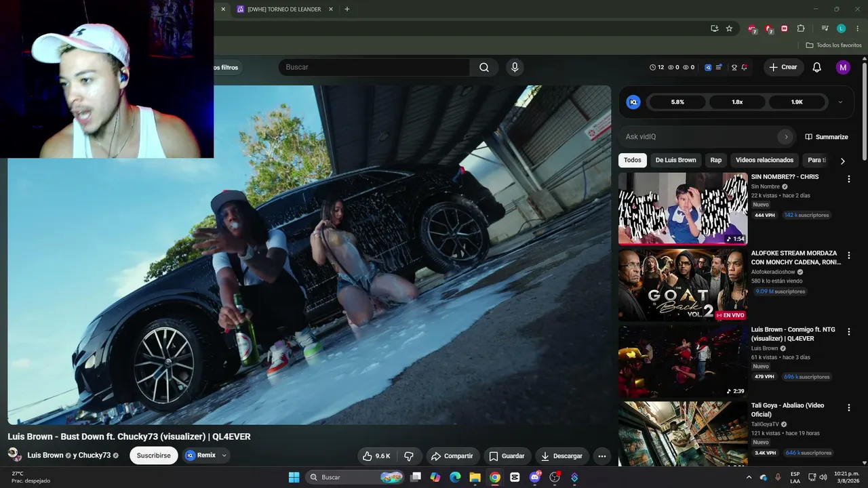
Task: Submit the Ask vidIQ arrow button
Action: 786,137
